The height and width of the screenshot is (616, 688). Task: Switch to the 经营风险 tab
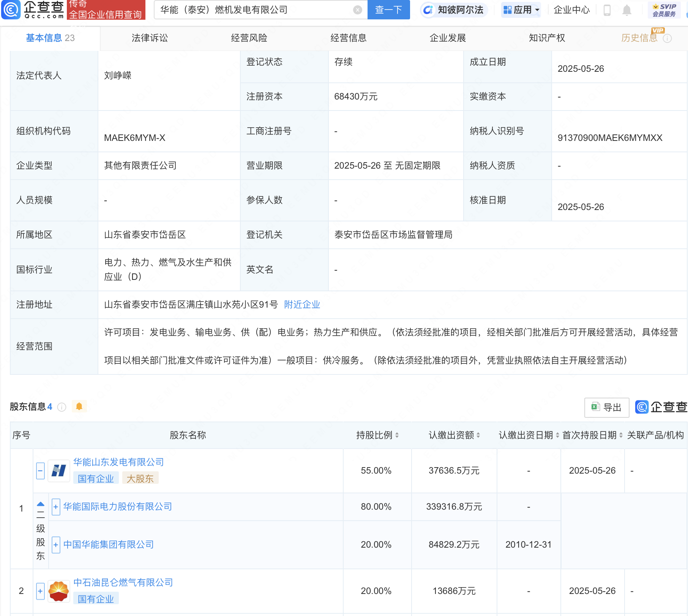click(249, 38)
